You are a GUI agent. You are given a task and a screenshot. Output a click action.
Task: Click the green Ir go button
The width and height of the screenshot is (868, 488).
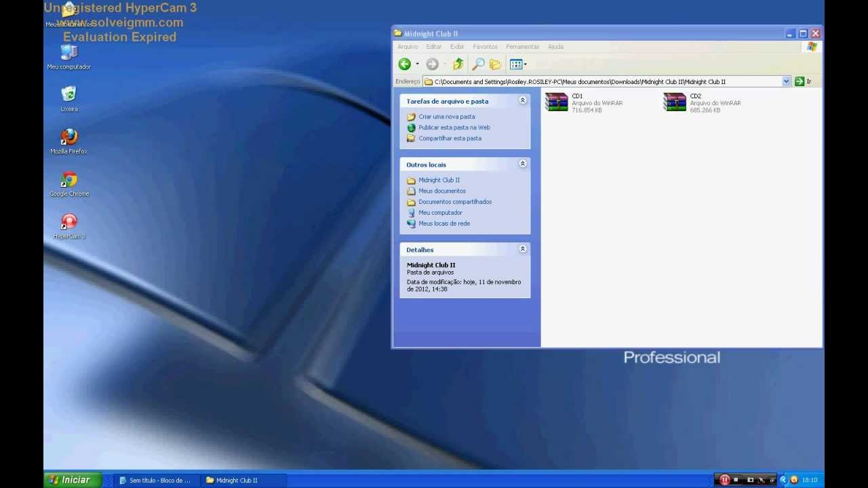tap(800, 81)
